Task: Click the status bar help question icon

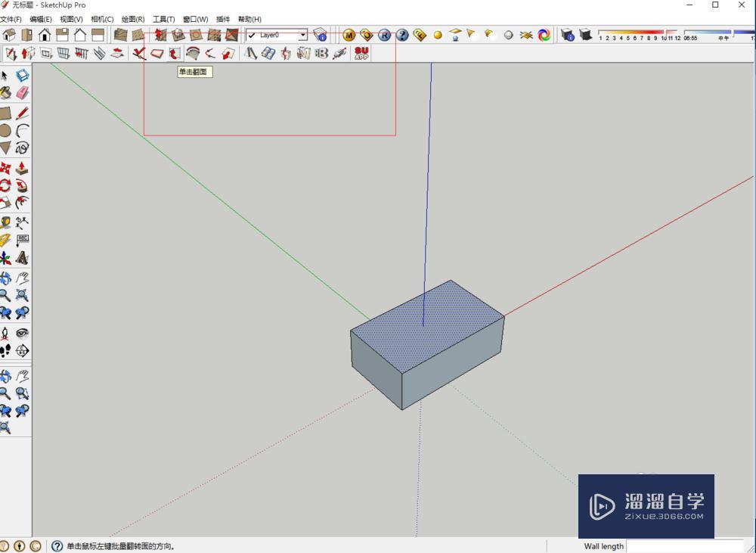Action: (x=57, y=546)
